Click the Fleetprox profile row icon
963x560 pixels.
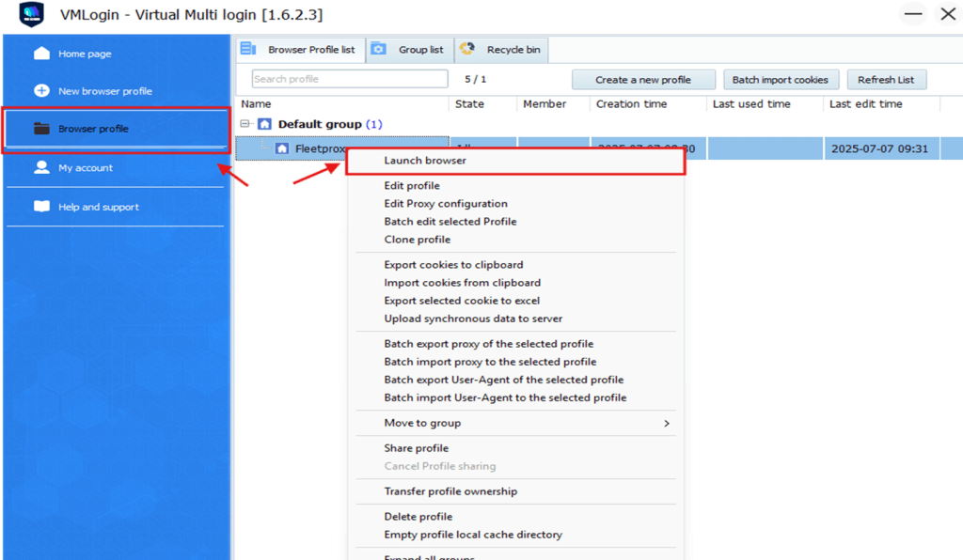click(x=282, y=148)
